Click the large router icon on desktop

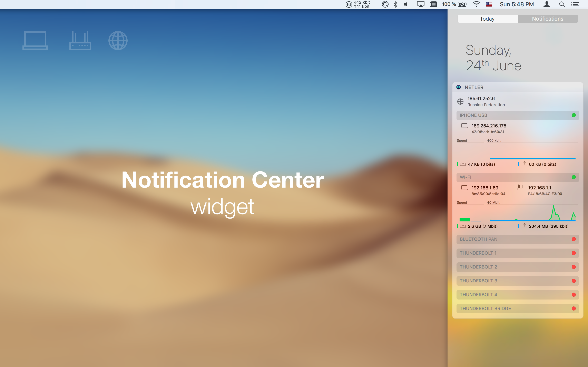(80, 41)
